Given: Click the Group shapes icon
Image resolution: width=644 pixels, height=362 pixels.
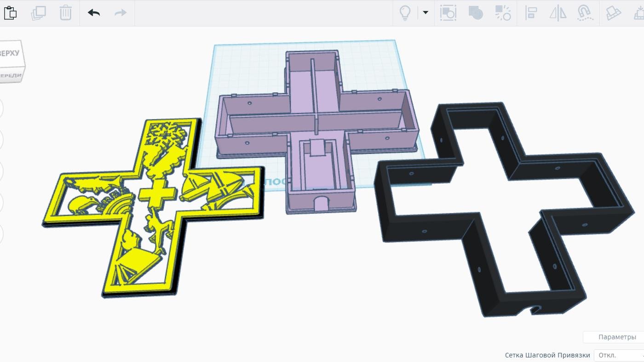Looking at the screenshot, I should coord(475,13).
